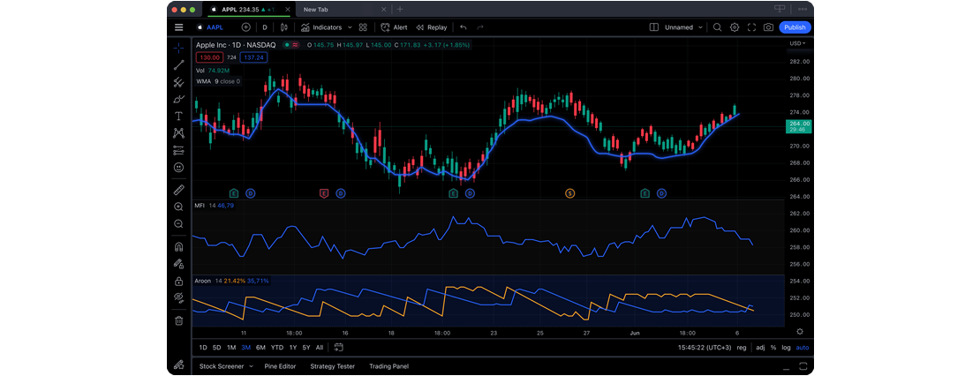Image resolution: width=980 pixels, height=376 pixels.
Task: Open the prediction and measurement tools
Action: pos(178,151)
